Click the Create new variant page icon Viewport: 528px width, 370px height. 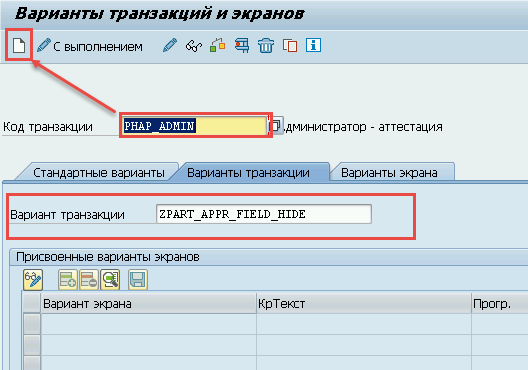click(19, 45)
